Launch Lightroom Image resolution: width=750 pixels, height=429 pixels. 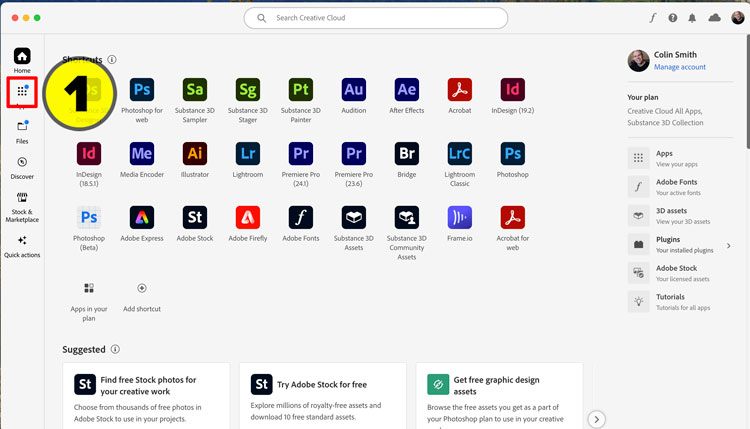click(x=248, y=154)
